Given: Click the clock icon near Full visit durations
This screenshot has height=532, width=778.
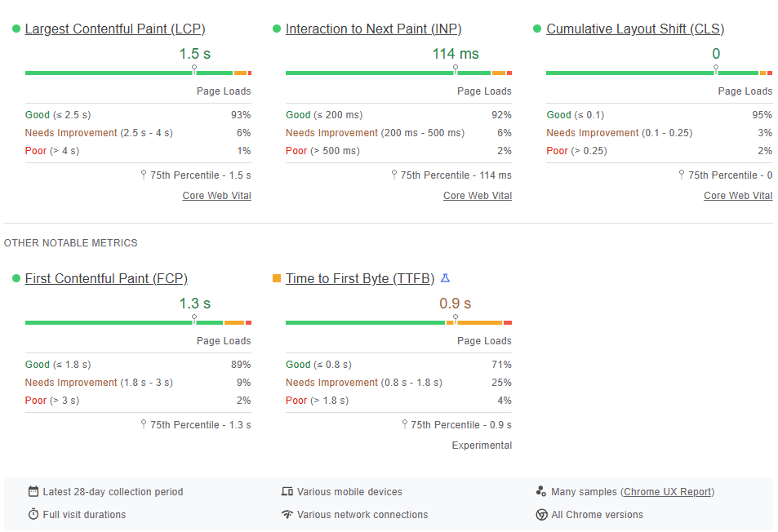Looking at the screenshot, I should click(32, 515).
